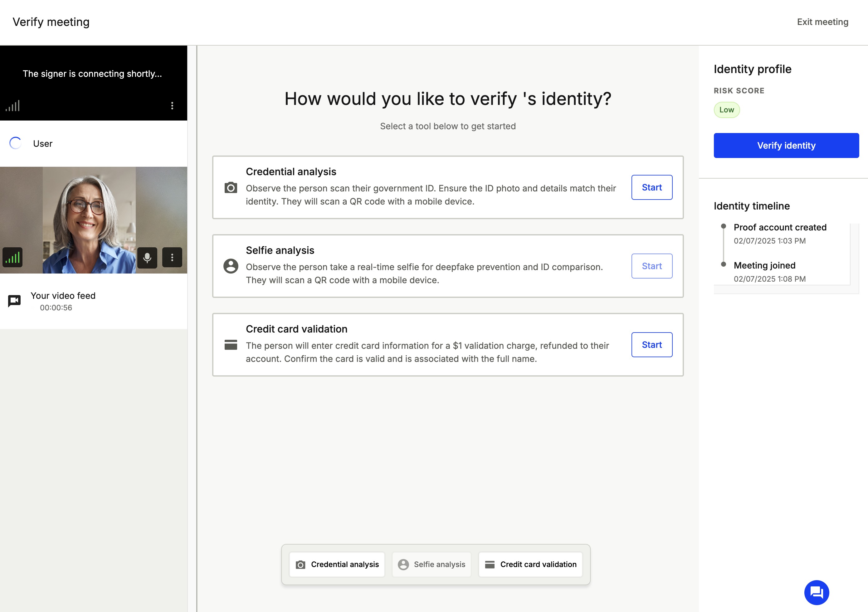Click camera icon in Credential analysis card
This screenshot has height=612, width=868.
231,188
